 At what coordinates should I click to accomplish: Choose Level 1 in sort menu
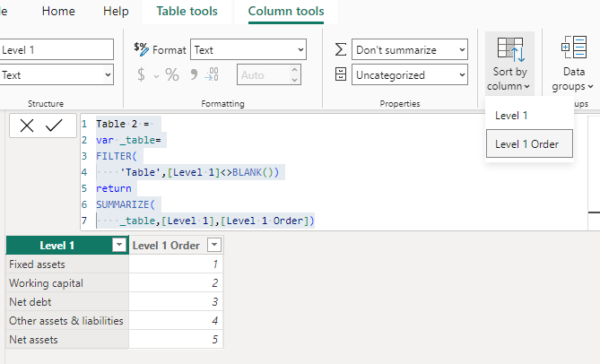(529, 115)
